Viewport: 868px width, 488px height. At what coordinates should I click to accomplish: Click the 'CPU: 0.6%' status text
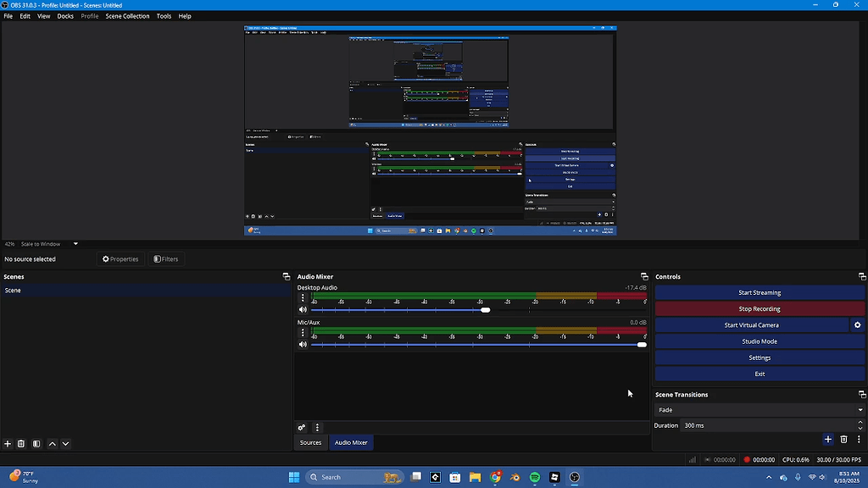tap(795, 460)
